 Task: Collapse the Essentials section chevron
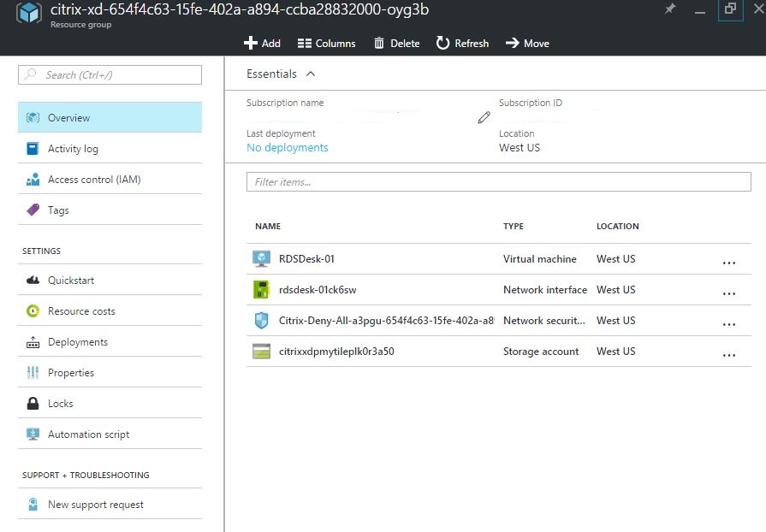point(310,74)
